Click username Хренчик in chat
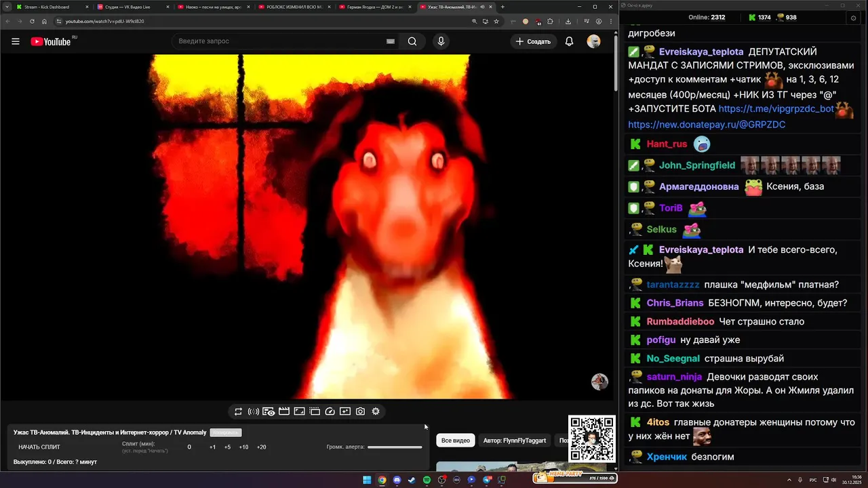The height and width of the screenshot is (488, 868). pyautogui.click(x=667, y=457)
